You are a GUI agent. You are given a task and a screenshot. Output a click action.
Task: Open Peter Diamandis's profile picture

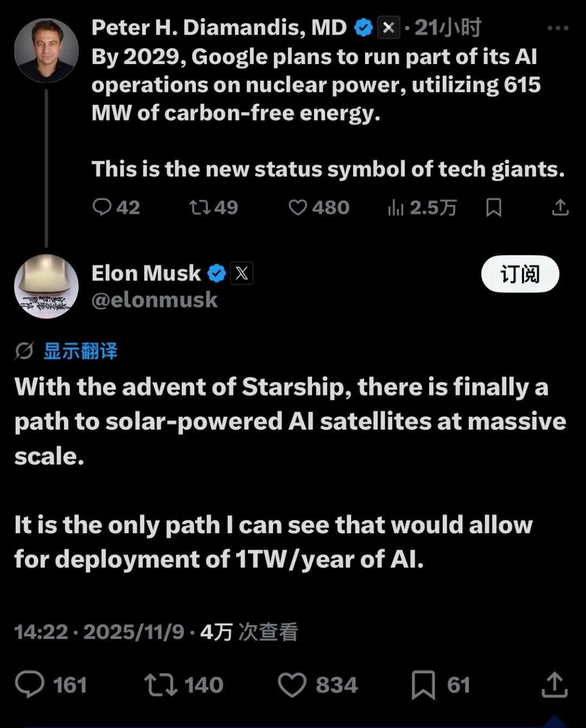46,50
